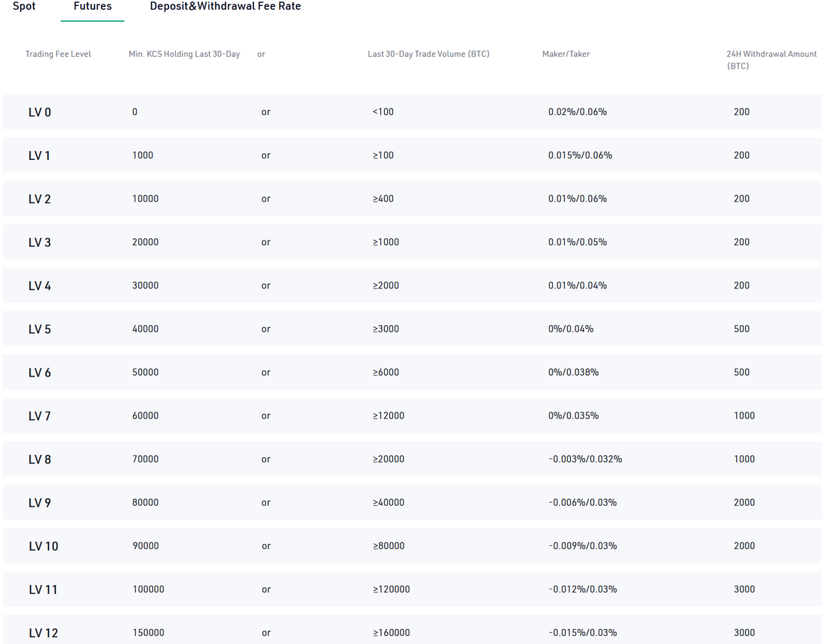Select the LV 10 row label
This screenshot has height=644, width=822.
tap(43, 547)
